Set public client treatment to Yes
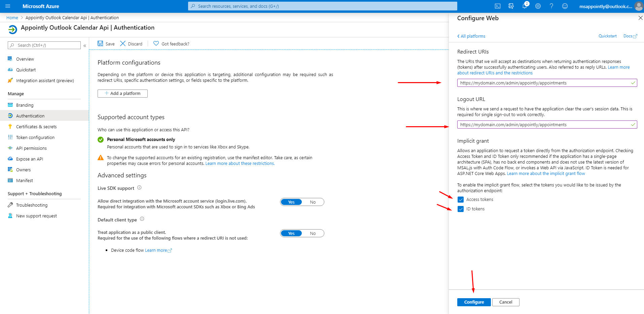 point(291,233)
